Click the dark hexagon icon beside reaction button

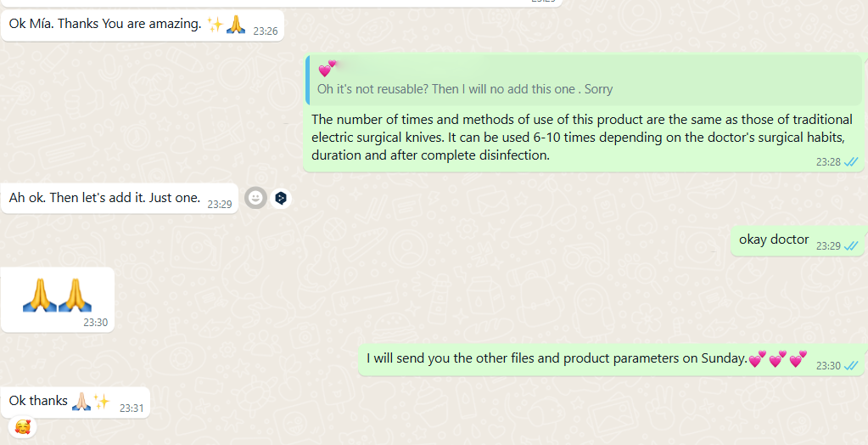281,198
